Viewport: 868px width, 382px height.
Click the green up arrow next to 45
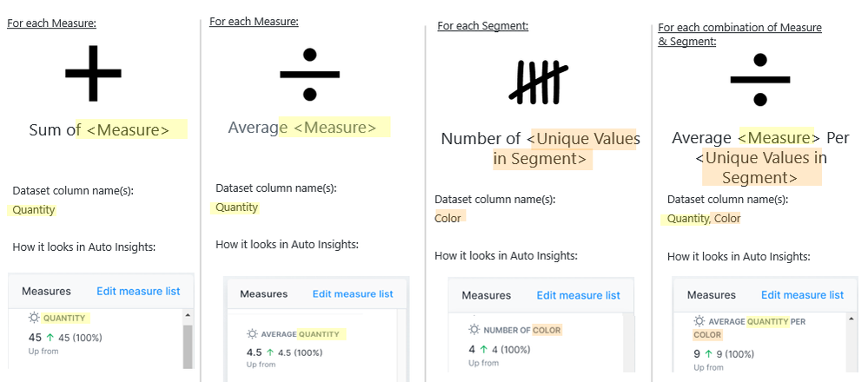click(49, 337)
